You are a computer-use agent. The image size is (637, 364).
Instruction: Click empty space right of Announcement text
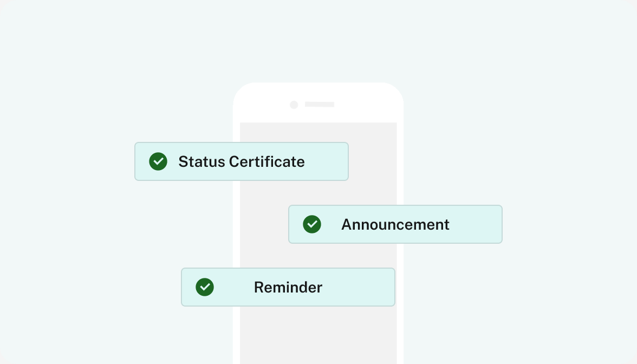pos(476,224)
